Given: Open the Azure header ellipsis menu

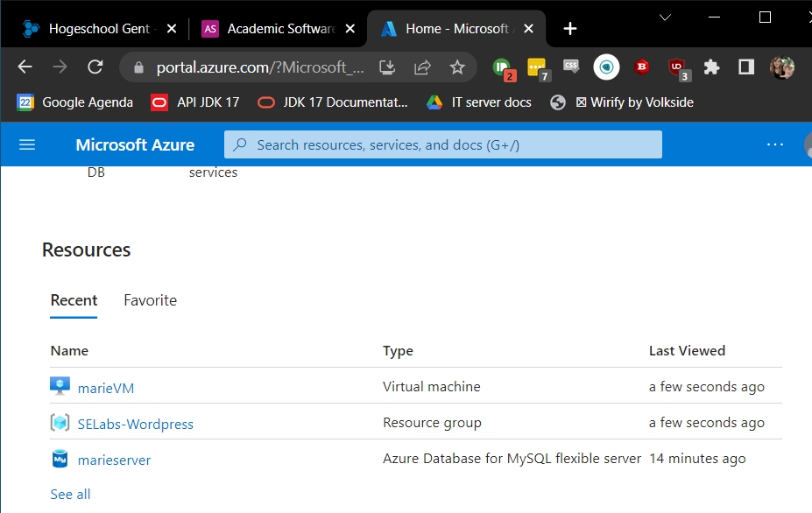Looking at the screenshot, I should tap(775, 144).
